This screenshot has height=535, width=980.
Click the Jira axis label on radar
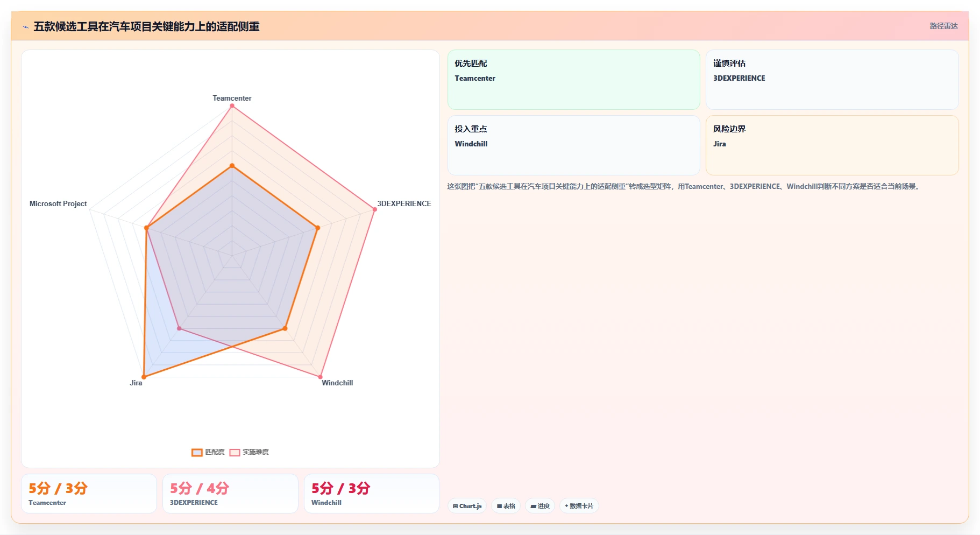point(136,383)
